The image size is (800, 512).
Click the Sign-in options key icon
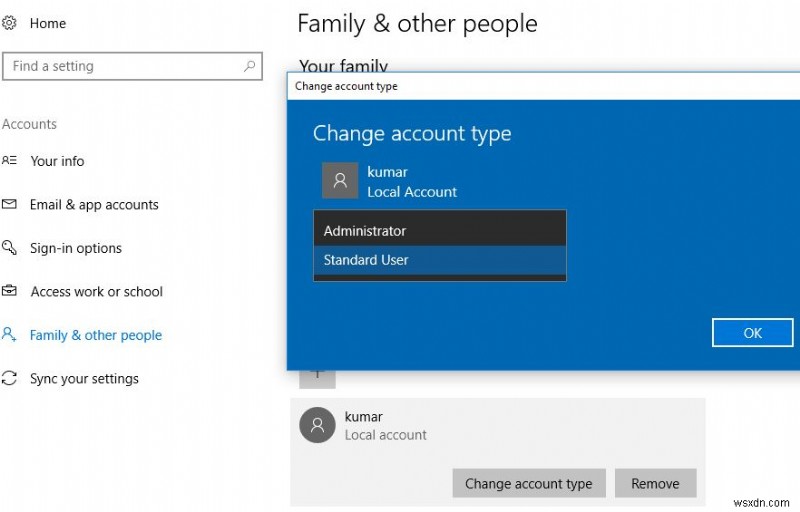10,248
